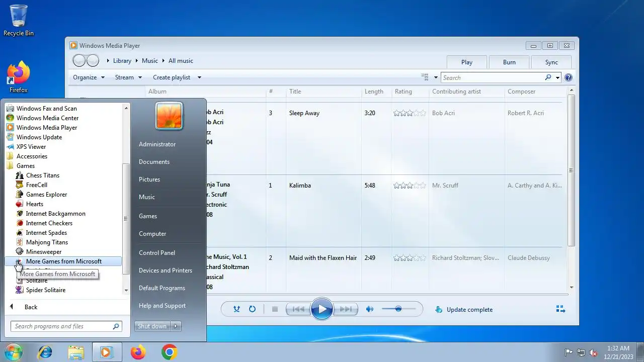Open the Stream dropdown
This screenshot has height=362, width=644.
(x=129, y=77)
